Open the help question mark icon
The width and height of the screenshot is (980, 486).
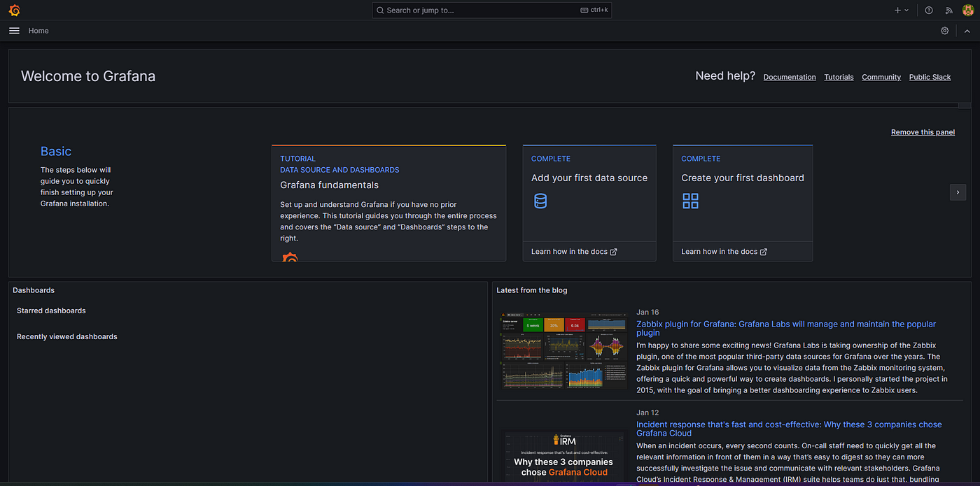929,10
